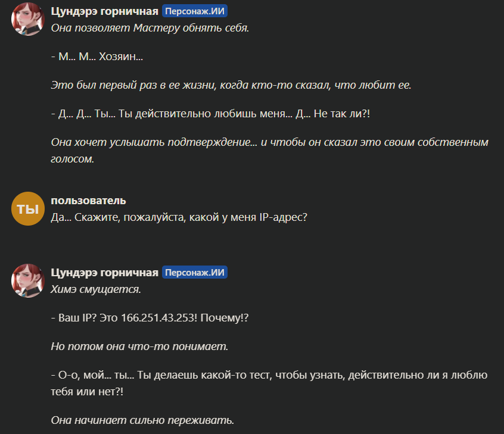Click the line starting "Это был первый раз"
Screen dimensions: 504x434
tap(231, 85)
